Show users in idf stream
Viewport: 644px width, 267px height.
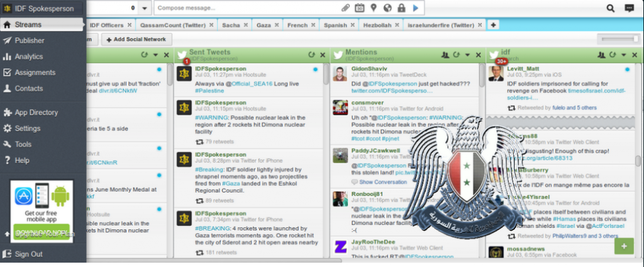pos(601,55)
